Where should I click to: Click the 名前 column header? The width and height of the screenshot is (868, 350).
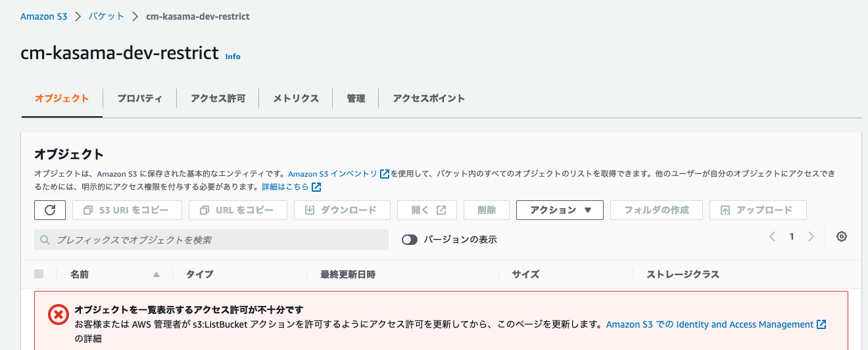(80, 274)
